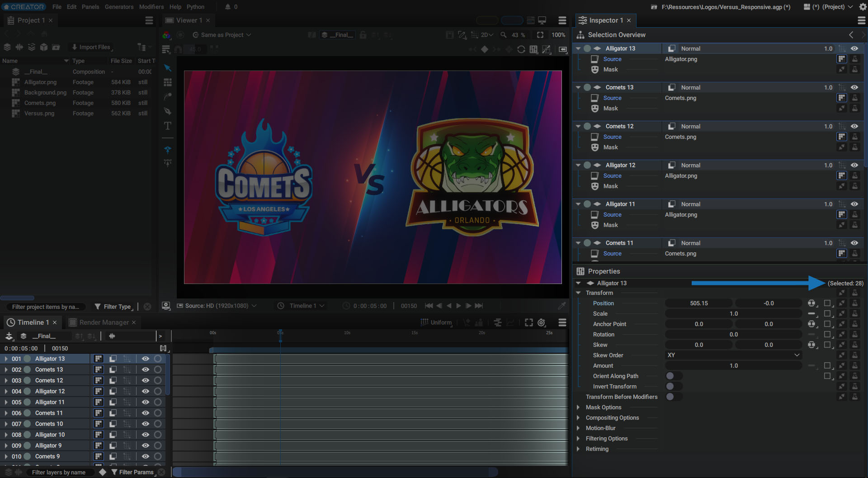The width and height of the screenshot is (868, 478).
Task: Open Same as Project dropdown
Action: pos(222,35)
